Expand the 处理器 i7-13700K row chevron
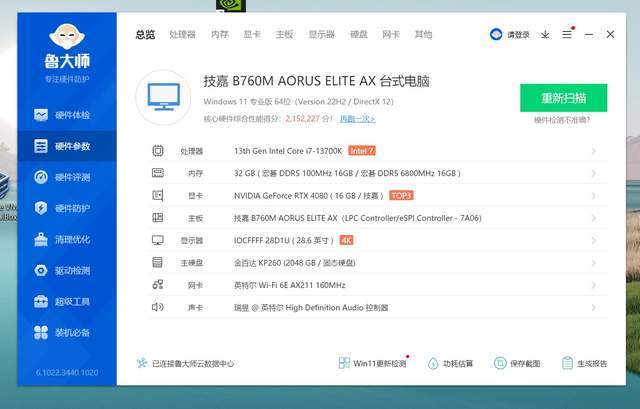Screen dimensions: 640x409 point(593,151)
